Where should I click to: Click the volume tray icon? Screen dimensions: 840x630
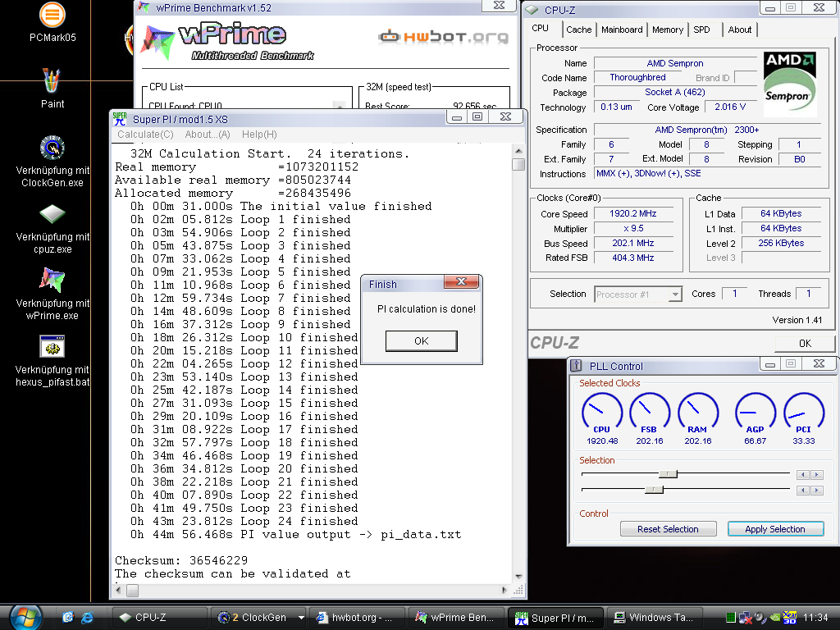[760, 618]
